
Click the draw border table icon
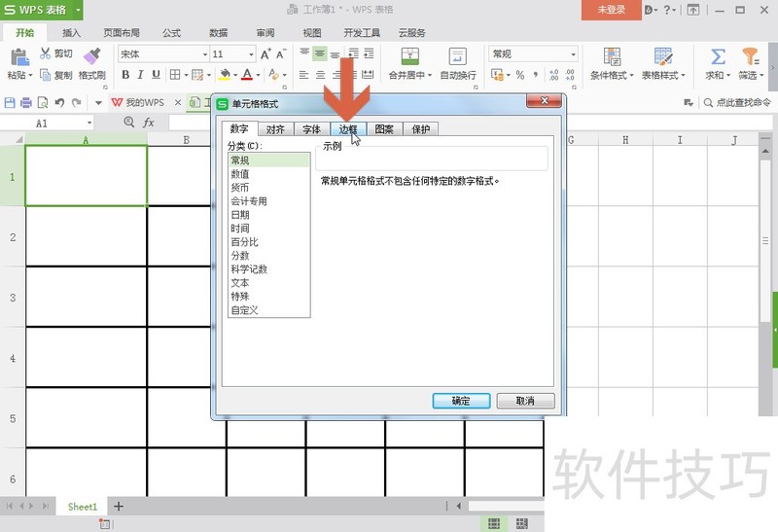click(x=197, y=75)
